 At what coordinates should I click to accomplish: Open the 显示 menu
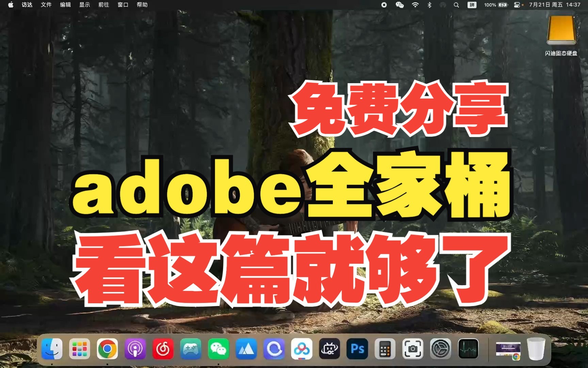85,5
